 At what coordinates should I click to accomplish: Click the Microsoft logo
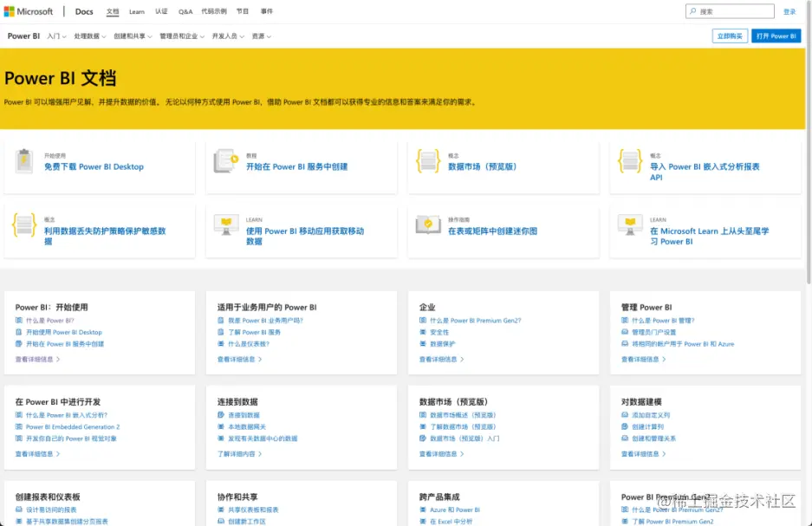click(x=29, y=11)
